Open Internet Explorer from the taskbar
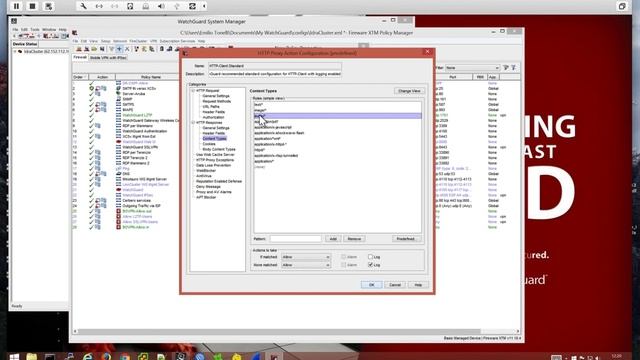This screenshot has height=360, width=640. pos(87,357)
